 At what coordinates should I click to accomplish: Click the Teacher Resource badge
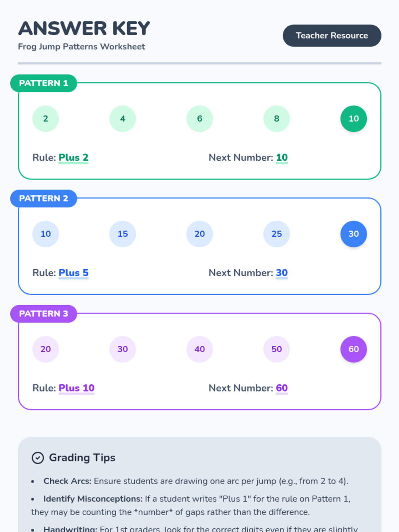pyautogui.click(x=332, y=36)
